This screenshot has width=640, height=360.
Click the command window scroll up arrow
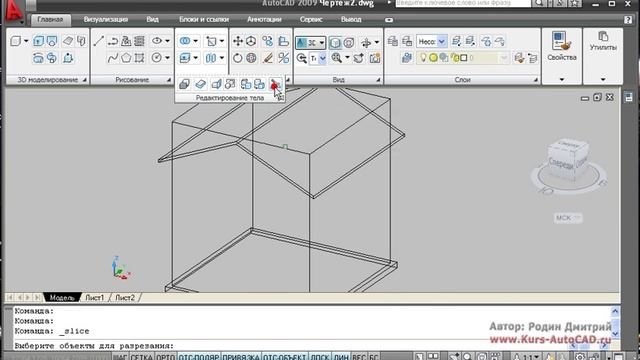(x=616, y=311)
